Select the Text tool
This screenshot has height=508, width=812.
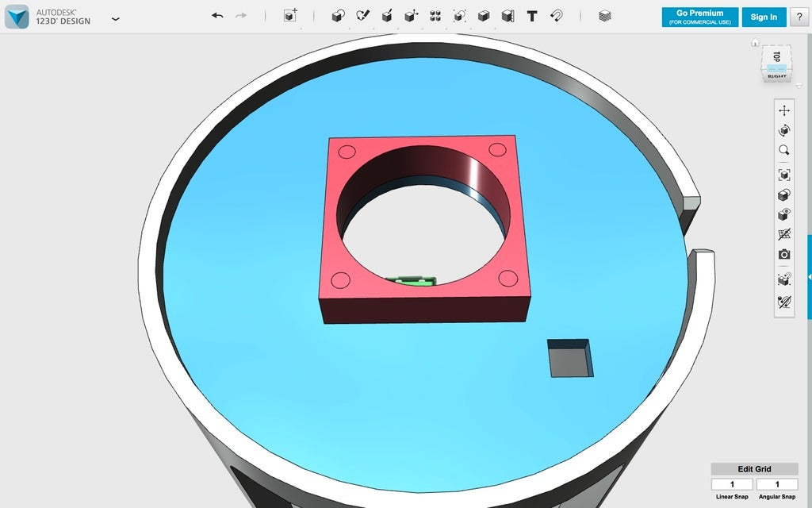click(x=531, y=15)
